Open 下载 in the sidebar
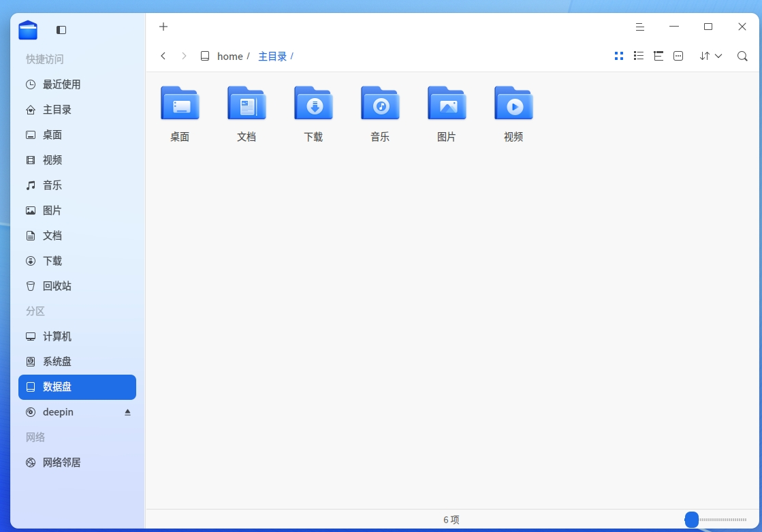The width and height of the screenshot is (762, 532). point(77,261)
